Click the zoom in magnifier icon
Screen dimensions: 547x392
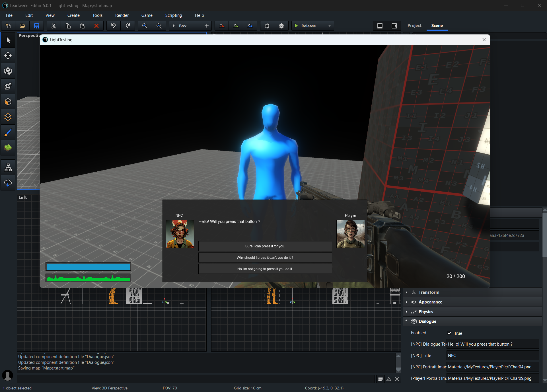coord(145,26)
